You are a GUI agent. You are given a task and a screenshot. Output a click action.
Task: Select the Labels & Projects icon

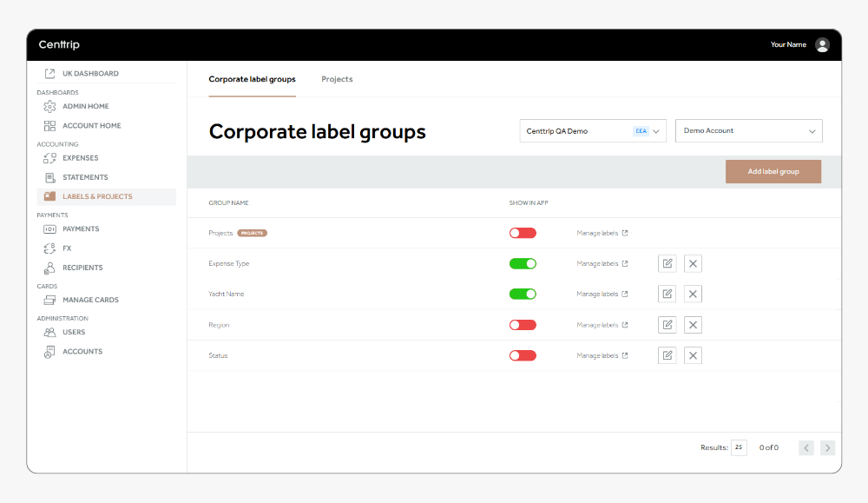tap(49, 196)
